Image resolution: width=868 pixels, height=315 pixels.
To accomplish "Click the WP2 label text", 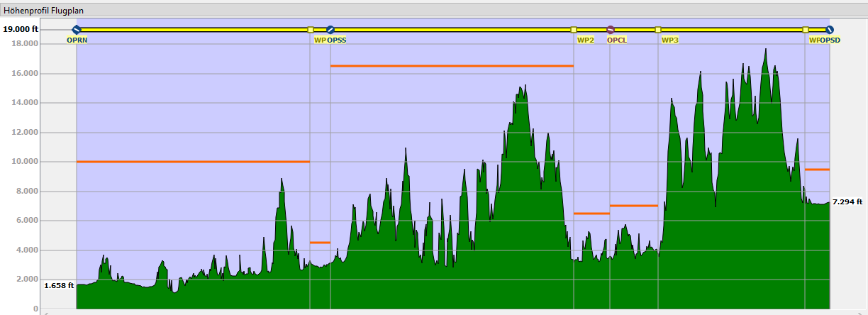I will (586, 40).
